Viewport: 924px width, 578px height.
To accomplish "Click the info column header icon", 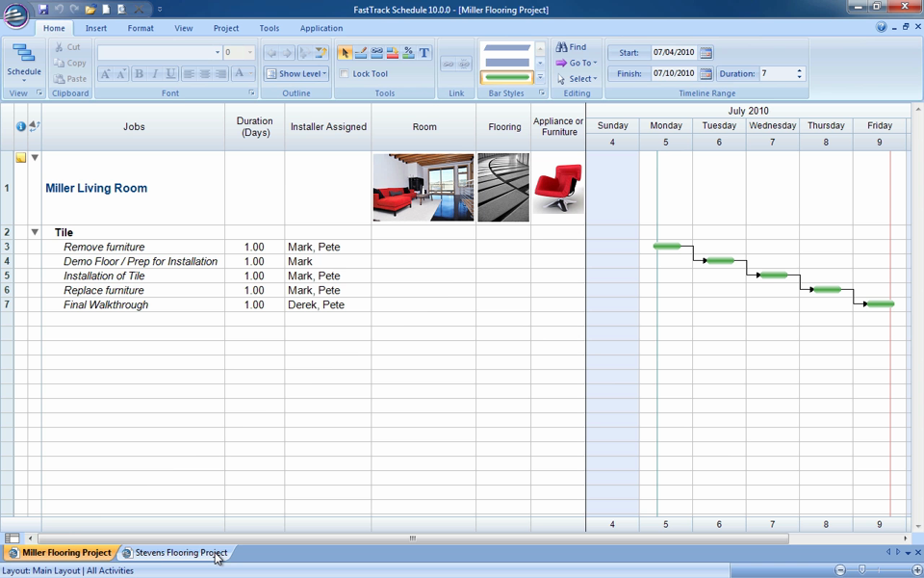I will pyautogui.click(x=20, y=127).
